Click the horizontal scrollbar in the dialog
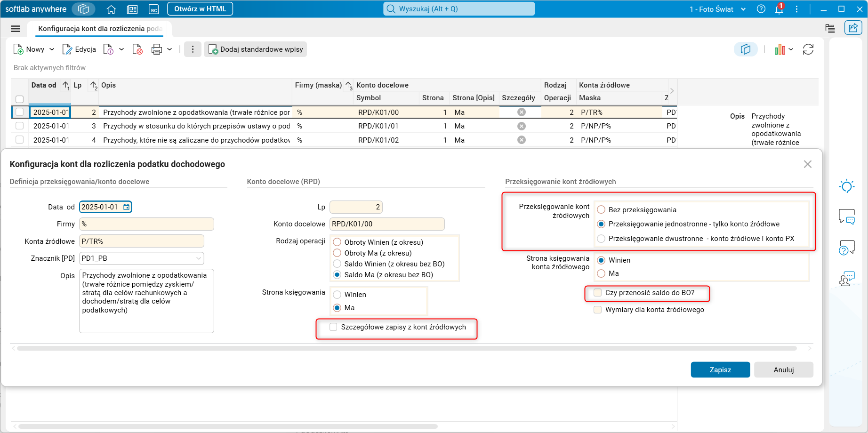868x433 pixels. [x=407, y=349]
